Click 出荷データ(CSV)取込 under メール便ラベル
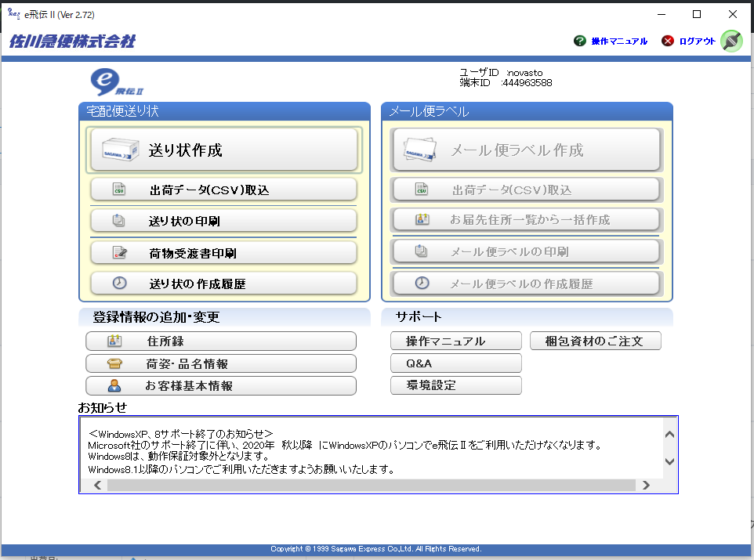The width and height of the screenshot is (754, 560). point(526,190)
